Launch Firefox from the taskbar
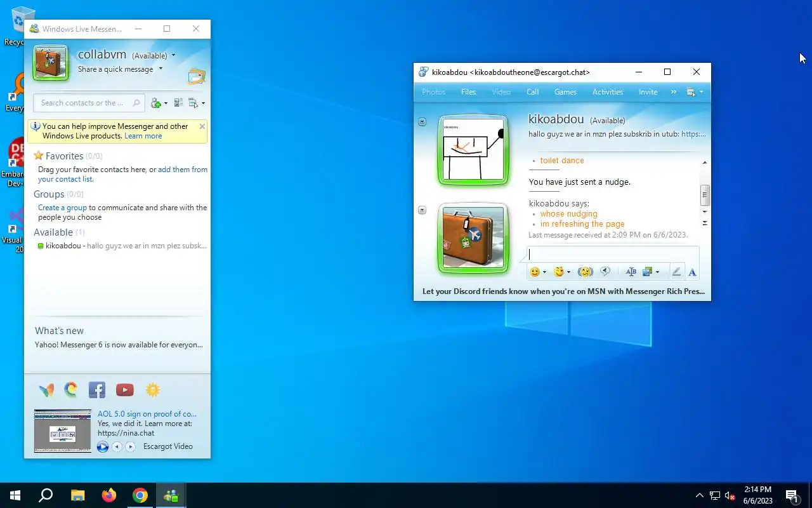Viewport: 812px width, 508px height. [x=109, y=495]
